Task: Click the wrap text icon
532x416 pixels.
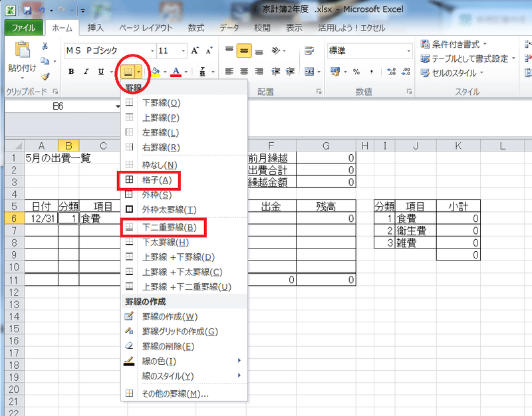Action: 309,51
